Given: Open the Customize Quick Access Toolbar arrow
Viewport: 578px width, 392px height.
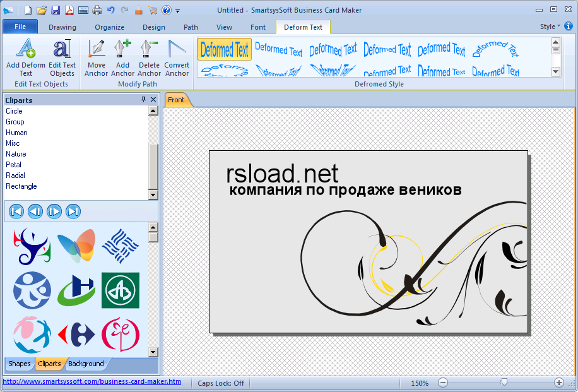Looking at the screenshot, I should click(x=178, y=11).
